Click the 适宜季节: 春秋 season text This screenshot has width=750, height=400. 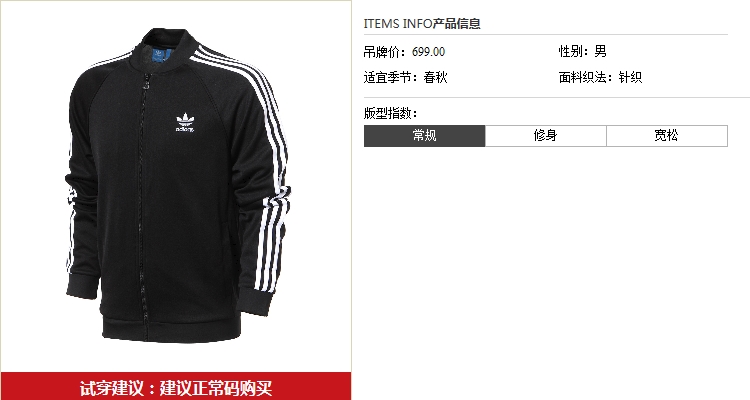(406, 77)
